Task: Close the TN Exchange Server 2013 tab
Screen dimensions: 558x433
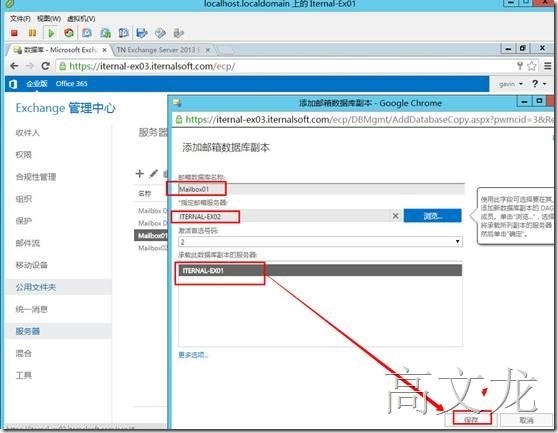Action: [x=207, y=50]
